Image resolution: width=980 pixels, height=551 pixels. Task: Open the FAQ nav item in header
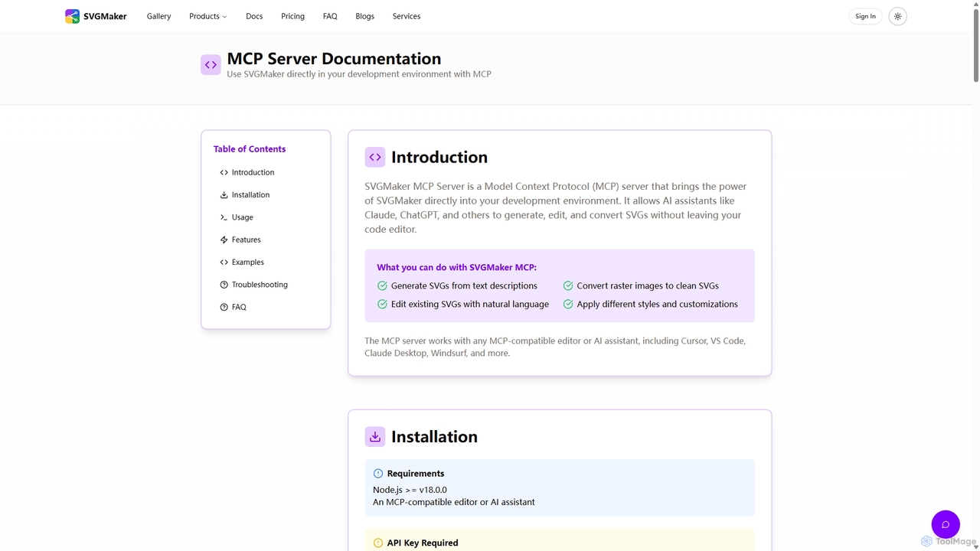pos(330,16)
